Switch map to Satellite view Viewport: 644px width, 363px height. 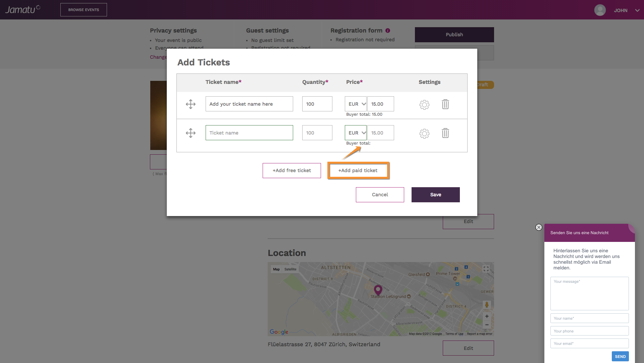coord(290,269)
